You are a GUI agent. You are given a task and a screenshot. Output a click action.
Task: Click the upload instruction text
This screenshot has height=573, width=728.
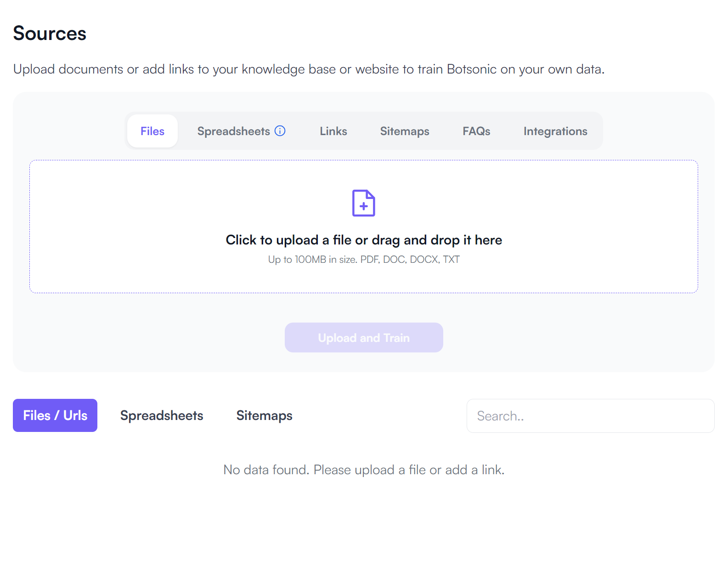(x=363, y=239)
